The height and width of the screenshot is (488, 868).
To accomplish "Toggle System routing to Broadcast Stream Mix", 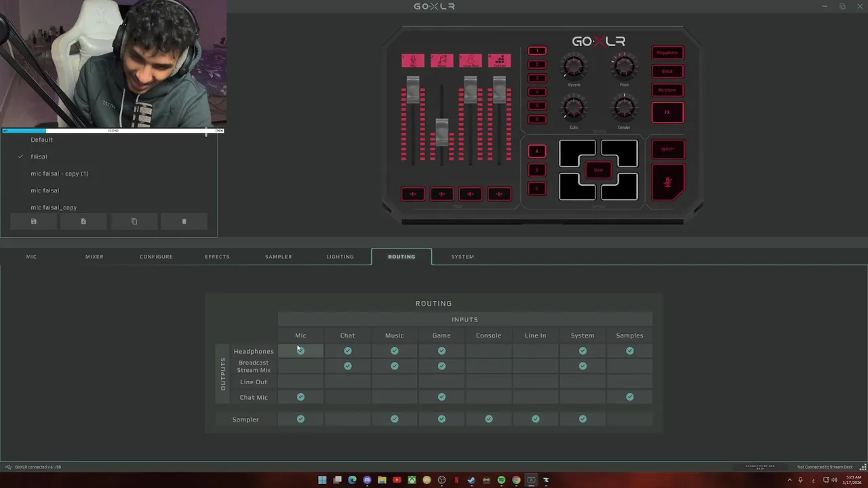I will 583,366.
